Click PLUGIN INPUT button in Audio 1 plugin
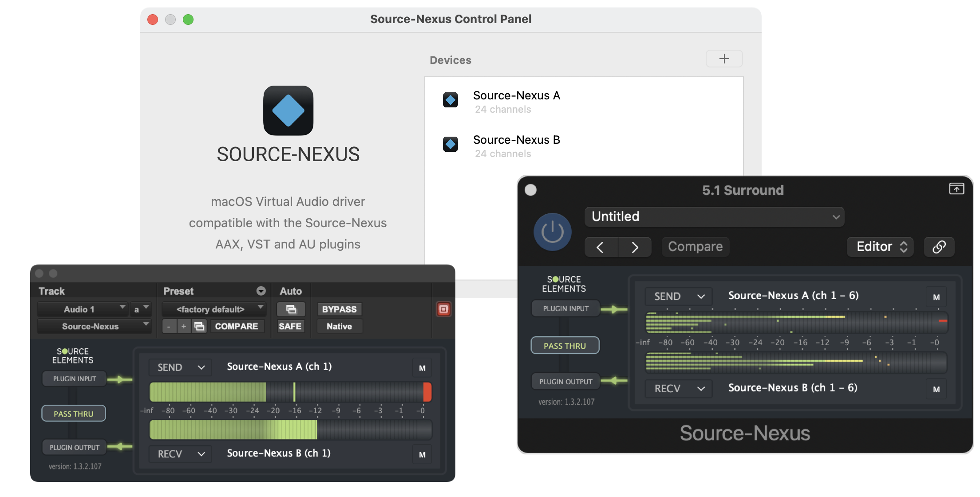 [75, 379]
